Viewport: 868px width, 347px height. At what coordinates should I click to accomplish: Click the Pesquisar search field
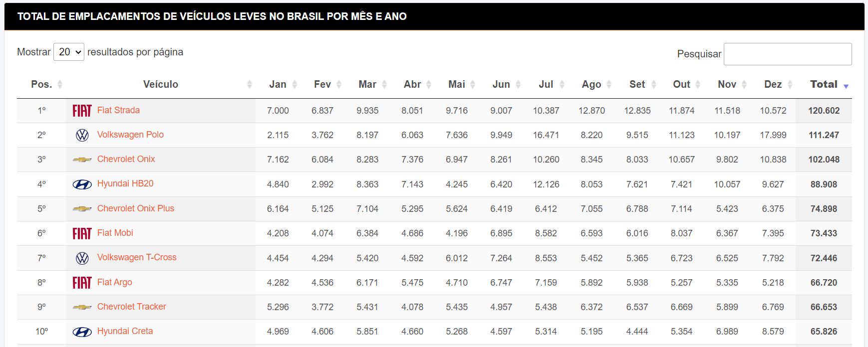point(787,54)
